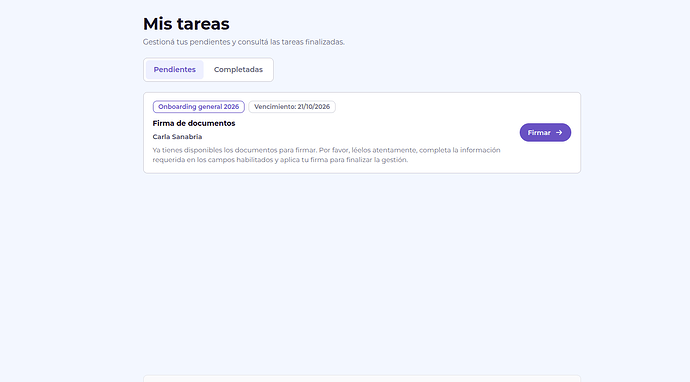
Task: Click the arrow icon inside Firmar button
Action: 559,132
